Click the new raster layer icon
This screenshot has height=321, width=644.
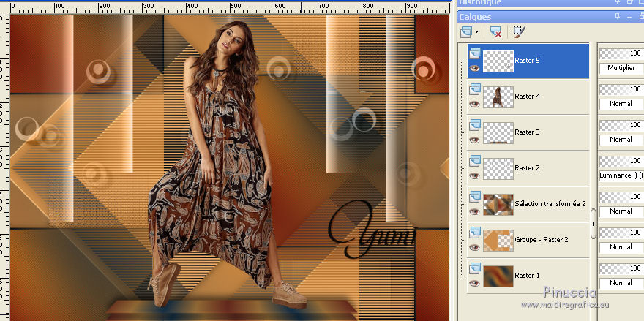[x=466, y=32]
